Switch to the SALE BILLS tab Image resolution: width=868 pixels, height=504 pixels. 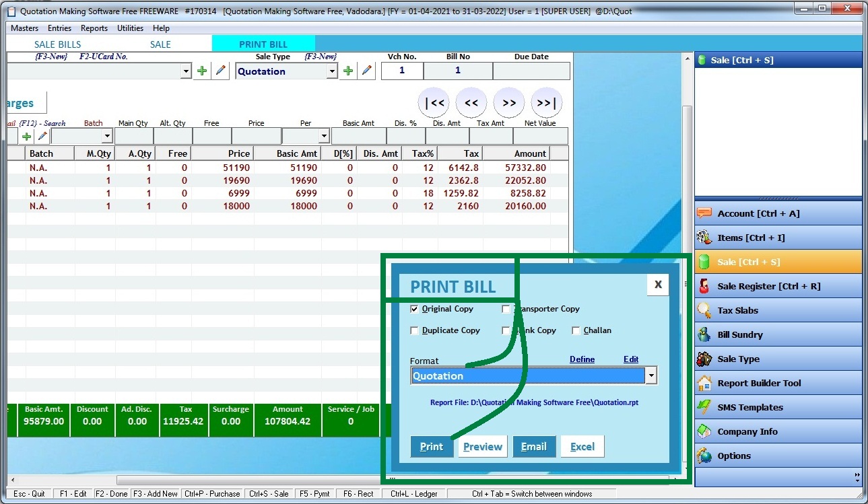click(59, 43)
